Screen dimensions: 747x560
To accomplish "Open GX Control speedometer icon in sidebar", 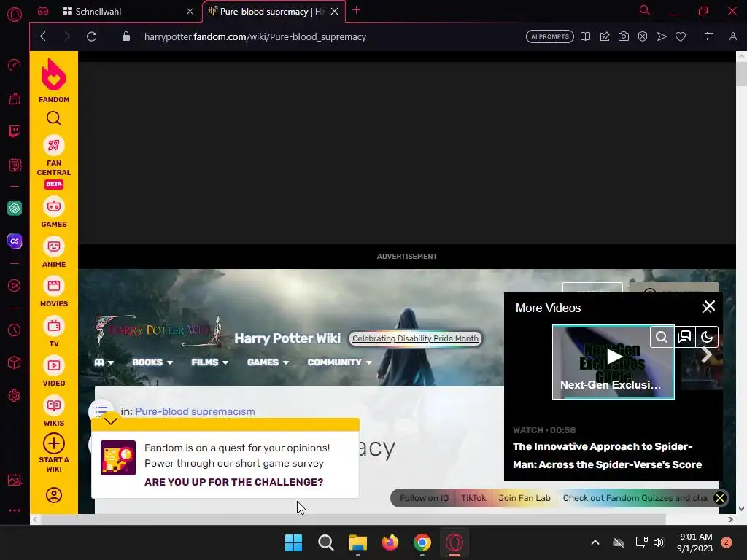I will coord(15,65).
